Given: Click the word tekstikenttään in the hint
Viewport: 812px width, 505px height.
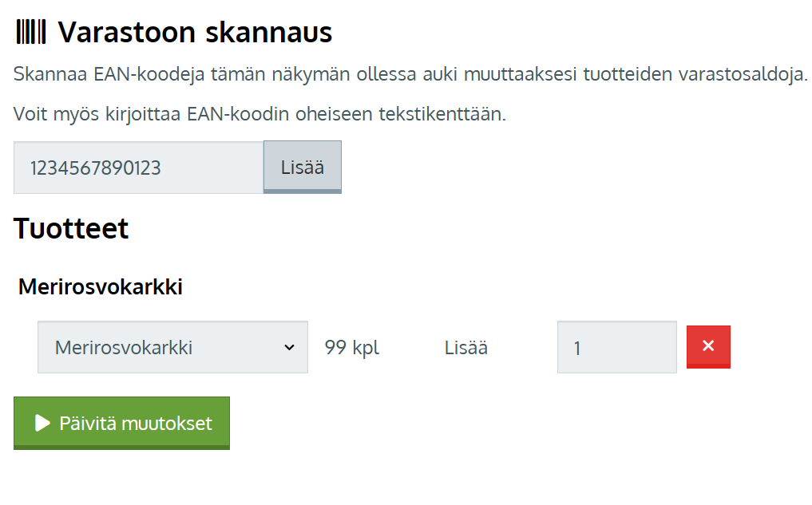Looking at the screenshot, I should [x=444, y=114].
